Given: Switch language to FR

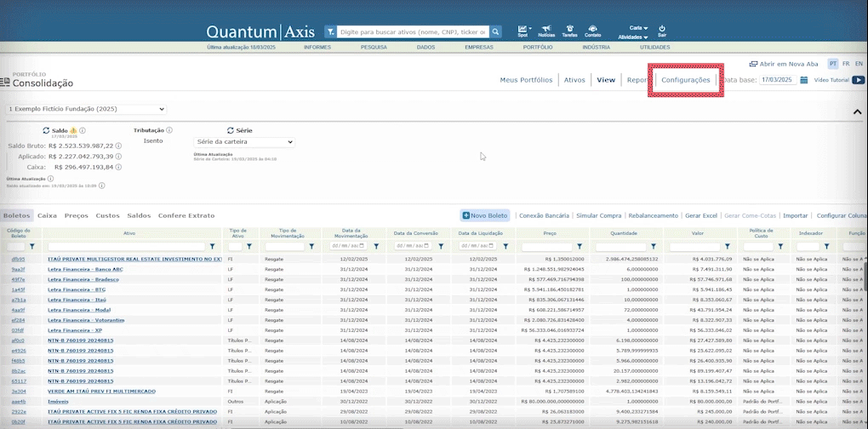Looking at the screenshot, I should (846, 64).
